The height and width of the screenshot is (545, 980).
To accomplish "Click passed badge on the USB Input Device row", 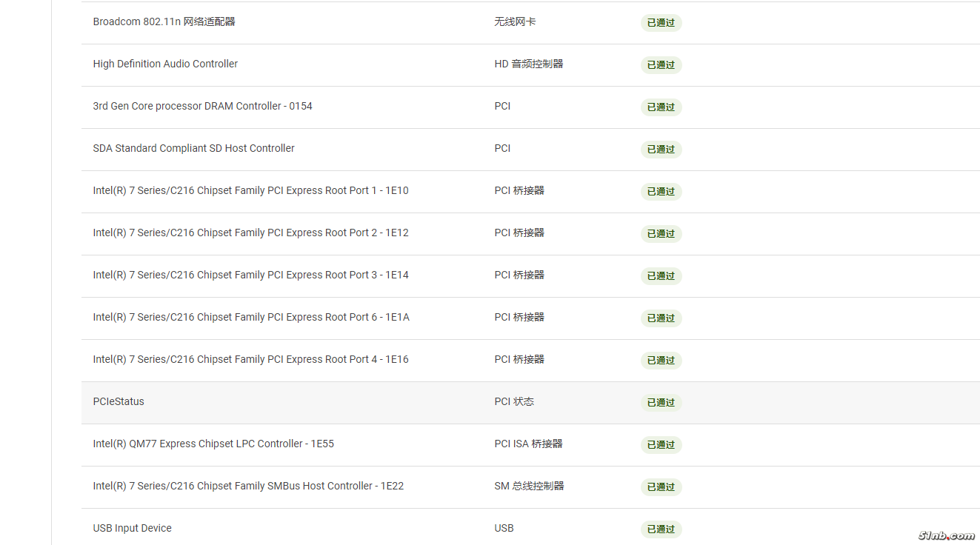I will pos(661,529).
